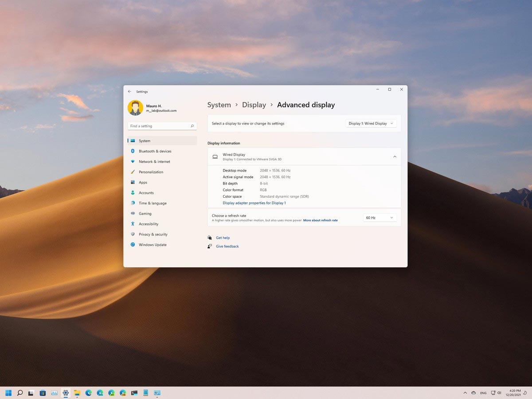Open the Start menu from the taskbar
Viewport: 532px width, 399px height.
[x=8, y=393]
